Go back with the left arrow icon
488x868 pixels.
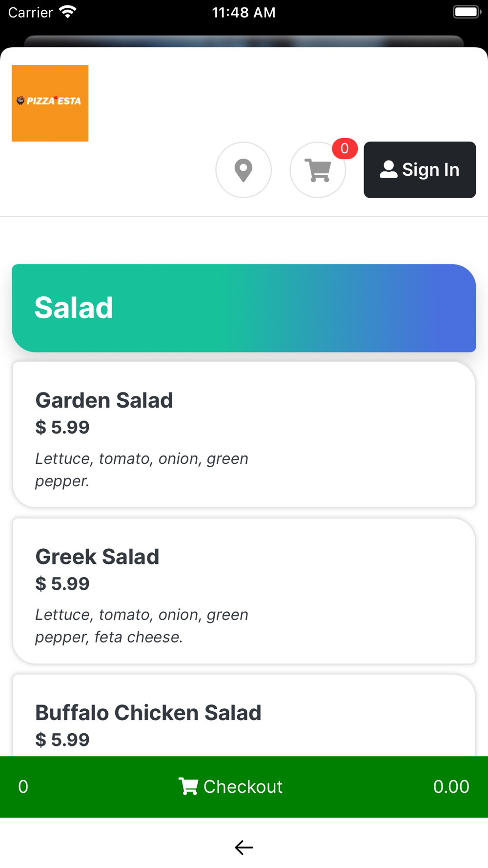pos(244,847)
